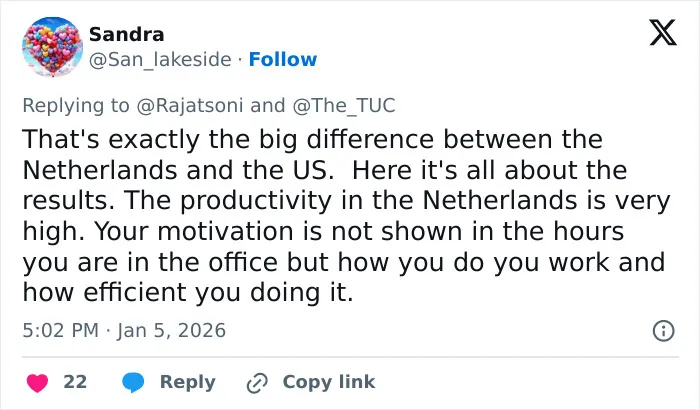Screen dimensions: 700x410
Task: Open Sandra's heart balloon profile picture
Action: 52,46
